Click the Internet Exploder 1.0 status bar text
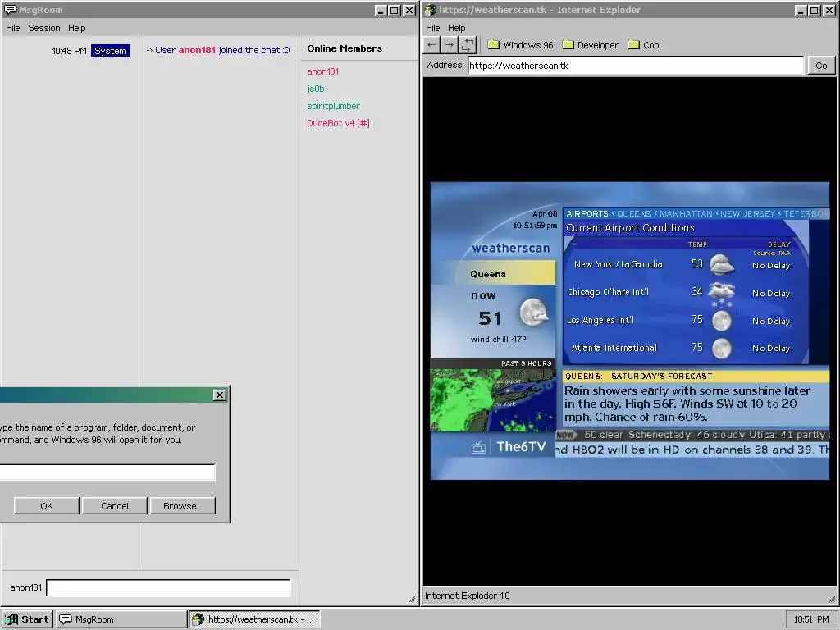 tap(467, 596)
